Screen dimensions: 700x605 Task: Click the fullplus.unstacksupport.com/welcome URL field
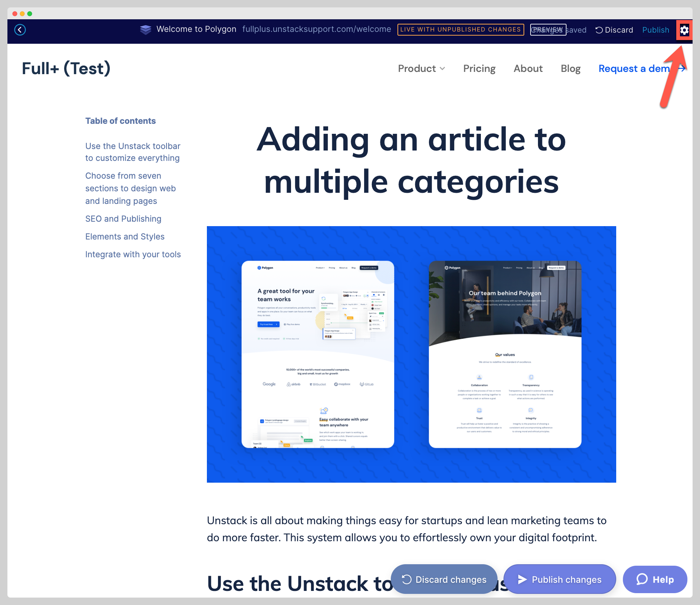coord(316,29)
